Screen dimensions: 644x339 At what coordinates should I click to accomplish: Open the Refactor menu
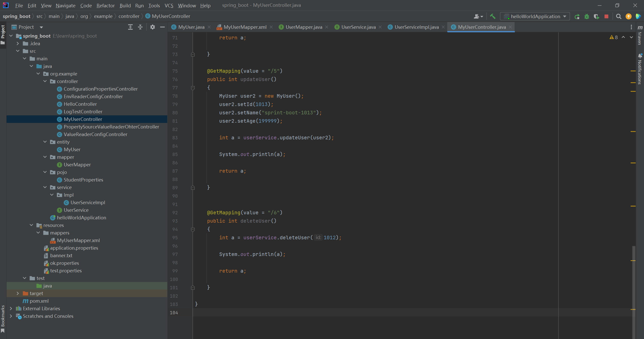[105, 5]
